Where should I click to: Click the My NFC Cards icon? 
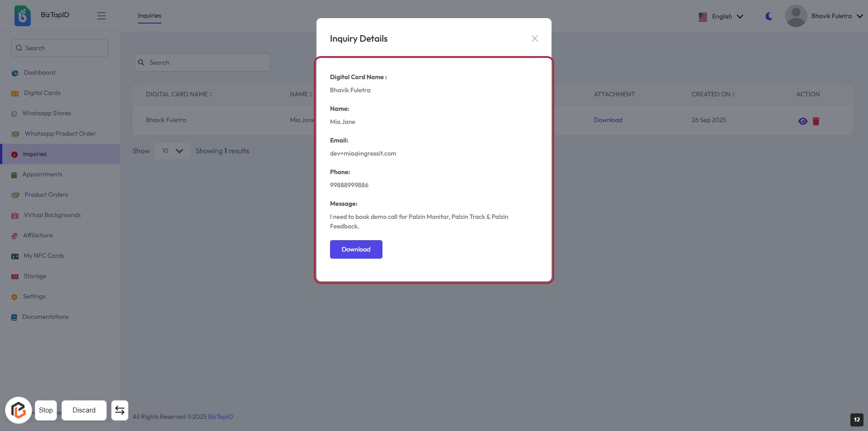coord(15,256)
